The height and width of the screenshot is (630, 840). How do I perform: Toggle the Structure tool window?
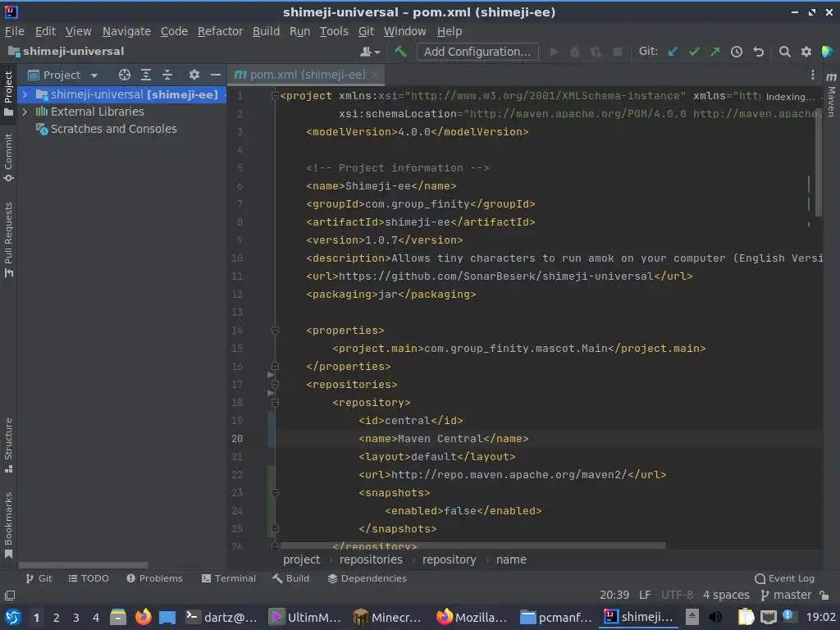(8, 445)
